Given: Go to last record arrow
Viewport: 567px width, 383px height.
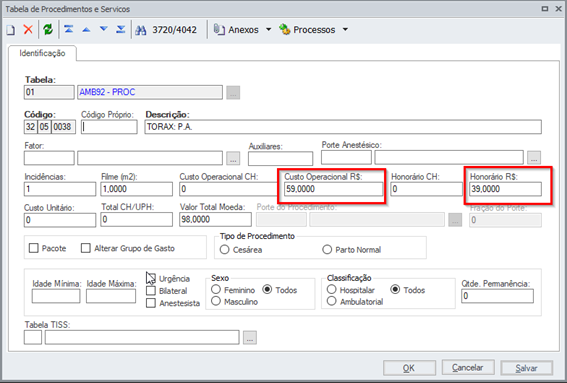Looking at the screenshot, I should [x=120, y=29].
